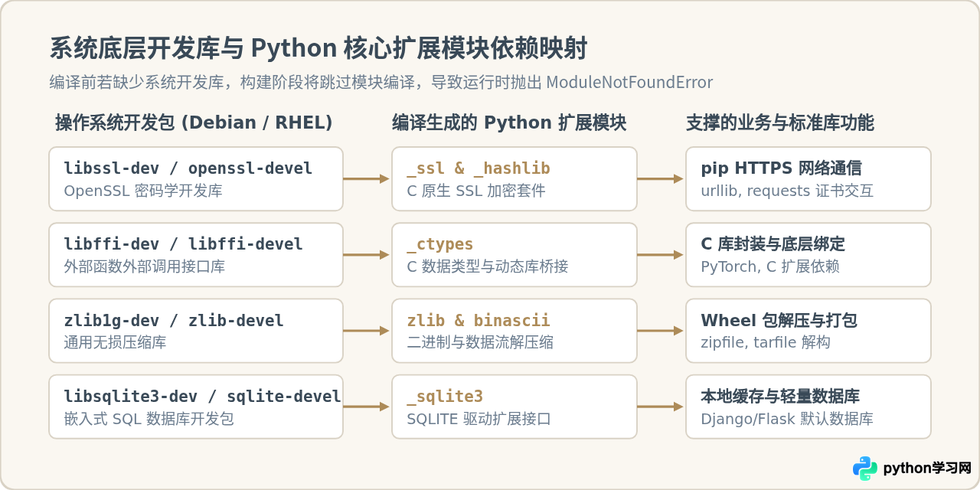This screenshot has width=980, height=490.
Task: Select the module name "_sqlite3"
Action: 445,397
